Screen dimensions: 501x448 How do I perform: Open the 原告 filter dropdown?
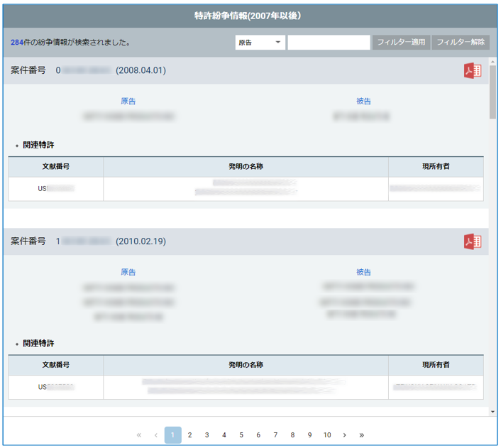click(x=260, y=43)
